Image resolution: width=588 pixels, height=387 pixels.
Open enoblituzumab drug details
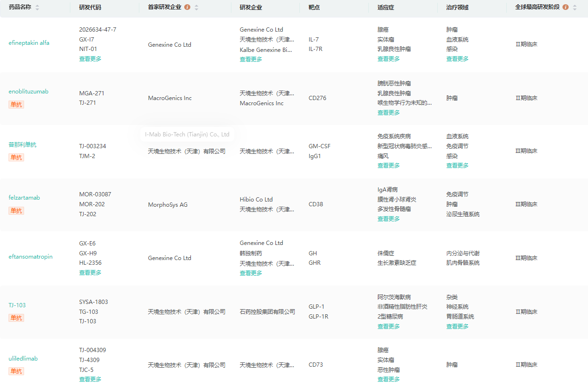click(28, 92)
